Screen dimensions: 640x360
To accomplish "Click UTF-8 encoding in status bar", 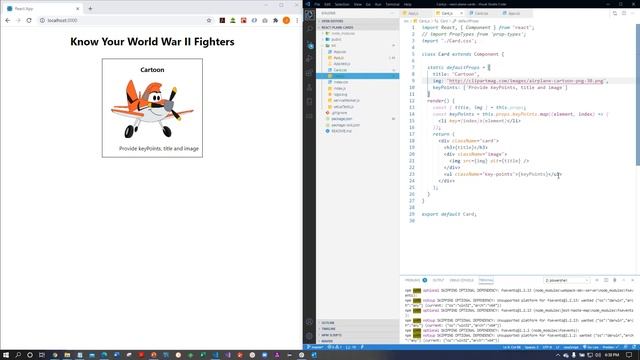I will pyautogui.click(x=547, y=347).
